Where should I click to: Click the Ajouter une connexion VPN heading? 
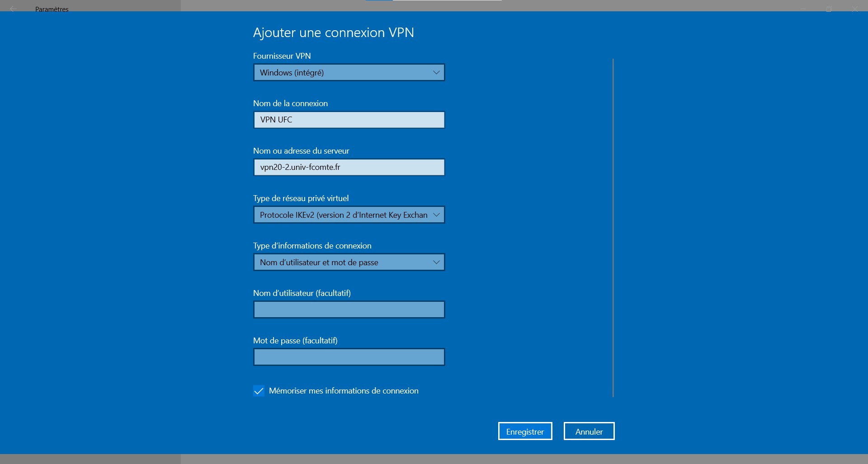[333, 33]
